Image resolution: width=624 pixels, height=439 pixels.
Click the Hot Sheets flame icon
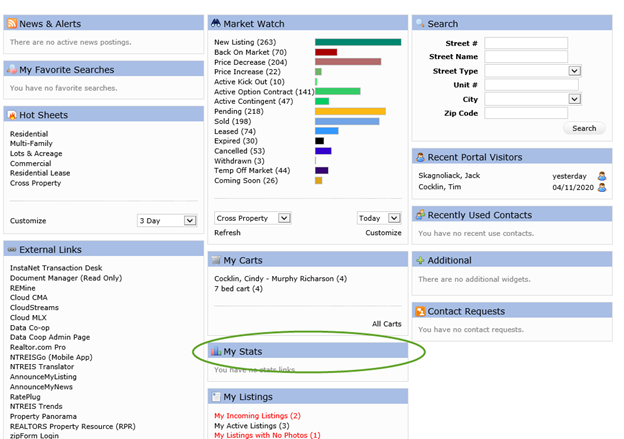(x=11, y=115)
